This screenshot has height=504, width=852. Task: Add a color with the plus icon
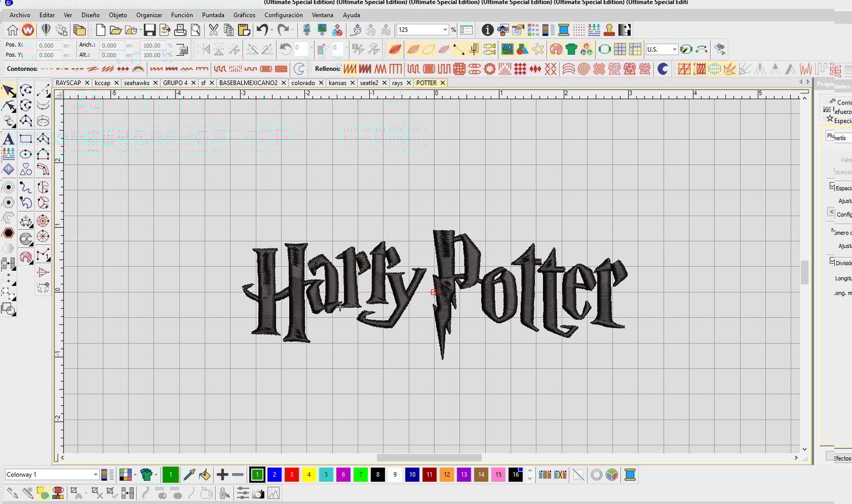(x=222, y=474)
